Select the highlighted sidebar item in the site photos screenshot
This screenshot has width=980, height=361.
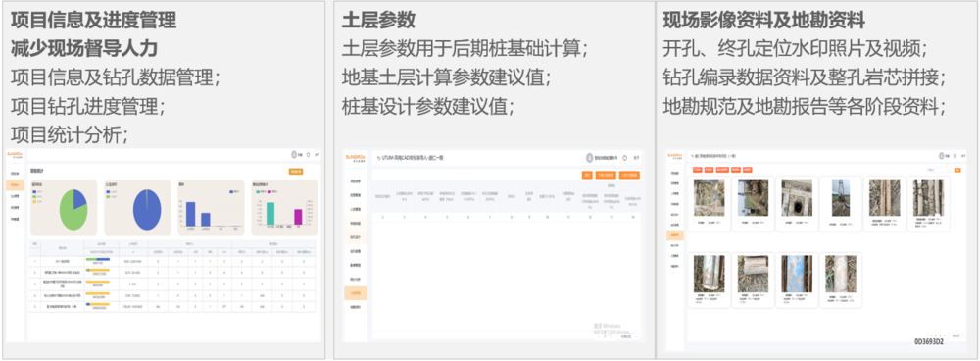pyautogui.click(x=675, y=235)
